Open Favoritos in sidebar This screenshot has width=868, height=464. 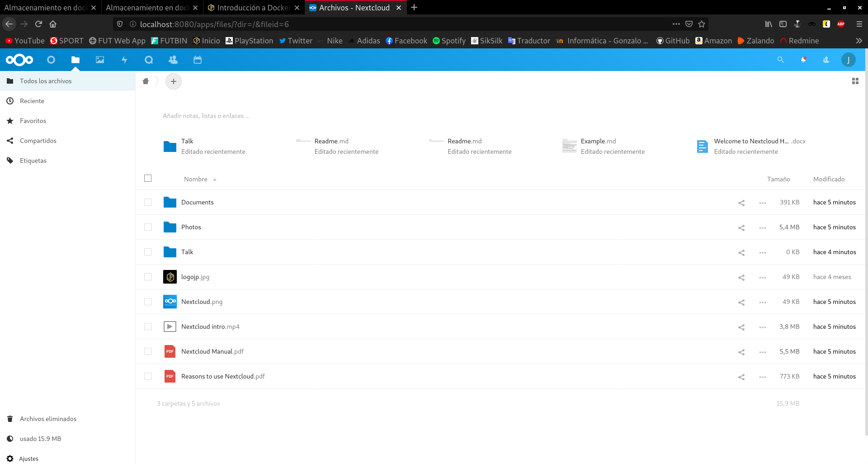pos(67,121)
